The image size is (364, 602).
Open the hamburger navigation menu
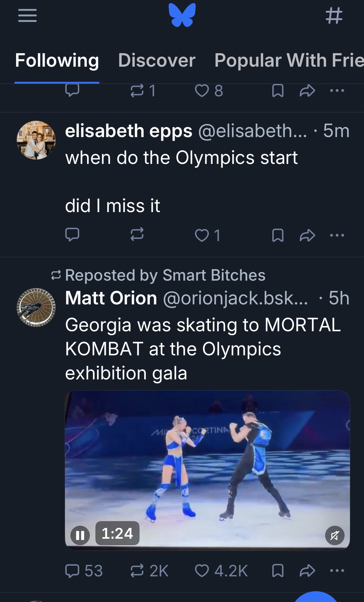tap(27, 15)
